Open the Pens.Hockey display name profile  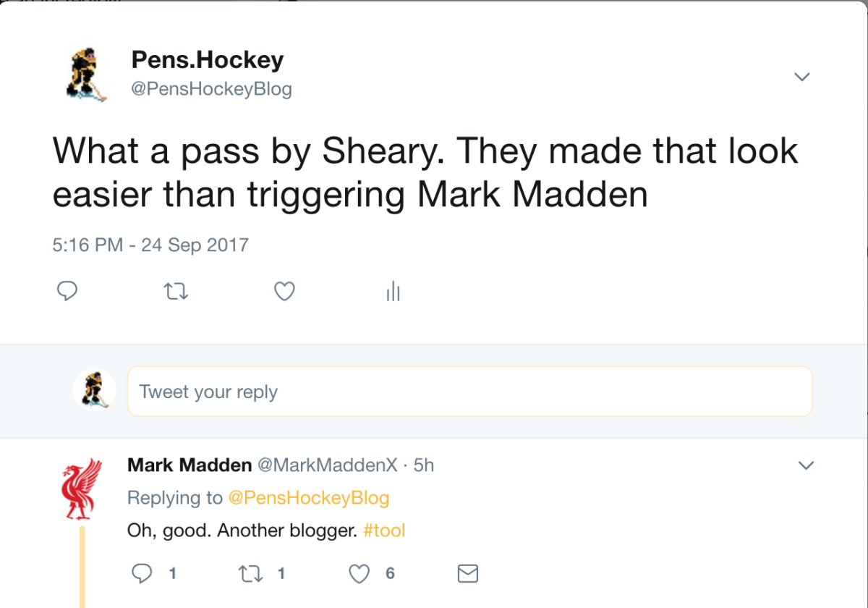point(207,60)
